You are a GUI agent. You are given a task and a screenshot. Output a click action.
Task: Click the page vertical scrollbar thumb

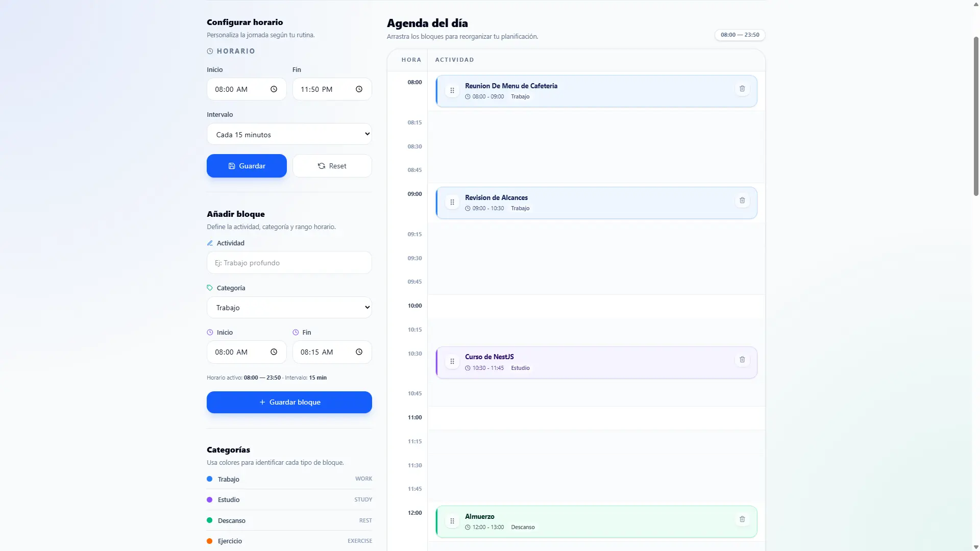point(976,116)
